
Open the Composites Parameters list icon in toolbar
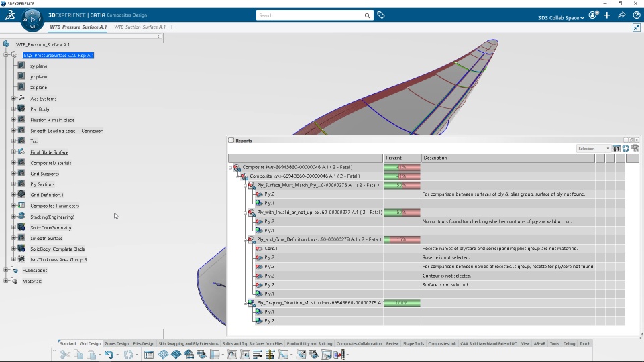149,355
